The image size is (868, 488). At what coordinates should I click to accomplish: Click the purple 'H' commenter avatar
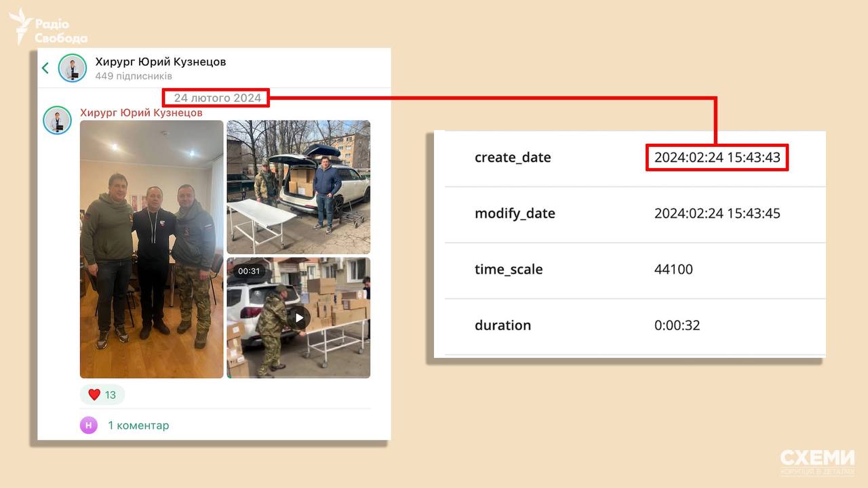pos(89,425)
